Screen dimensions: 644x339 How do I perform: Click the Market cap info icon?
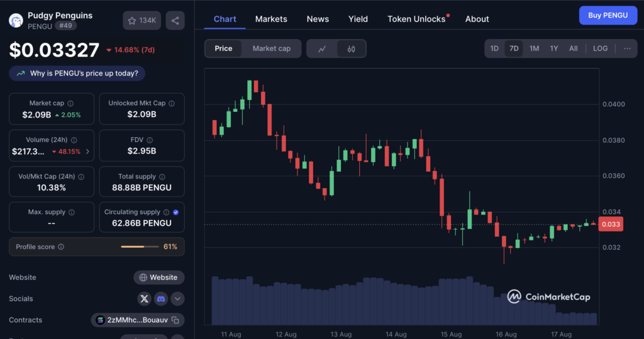70,104
